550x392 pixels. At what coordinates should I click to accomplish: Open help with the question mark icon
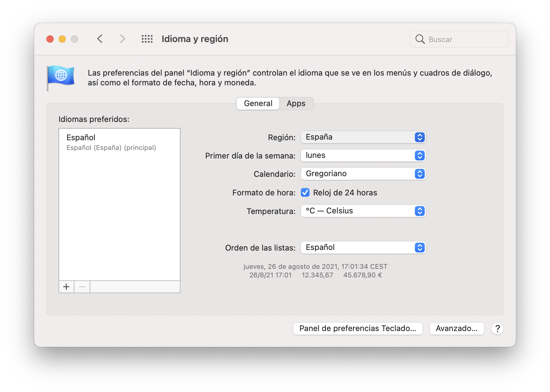point(498,329)
